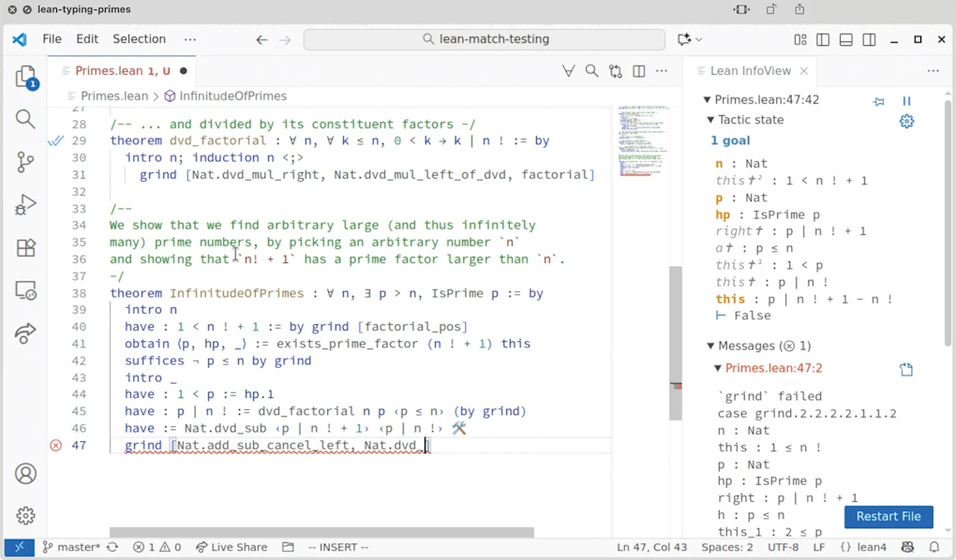The height and width of the screenshot is (560, 956).
Task: Split the editor to the right
Action: 639,71
